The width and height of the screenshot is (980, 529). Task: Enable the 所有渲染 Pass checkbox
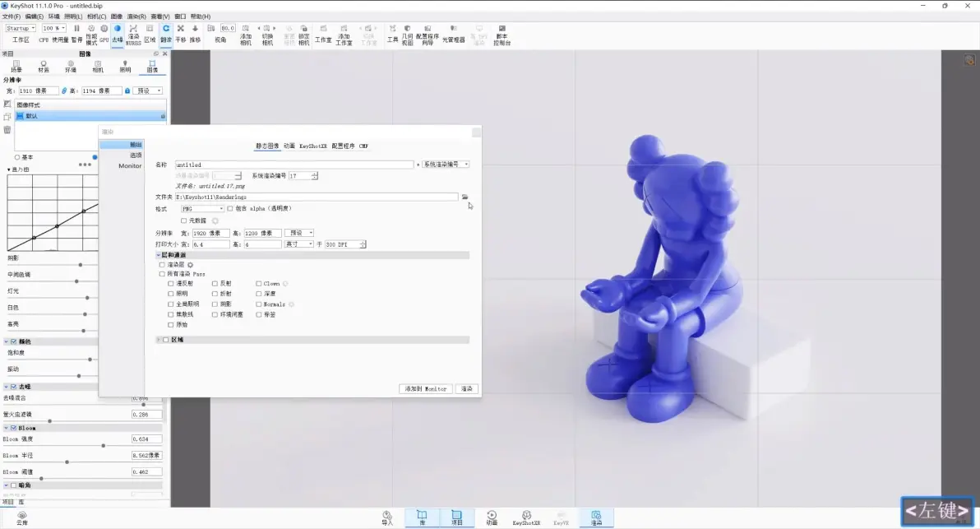163,275
